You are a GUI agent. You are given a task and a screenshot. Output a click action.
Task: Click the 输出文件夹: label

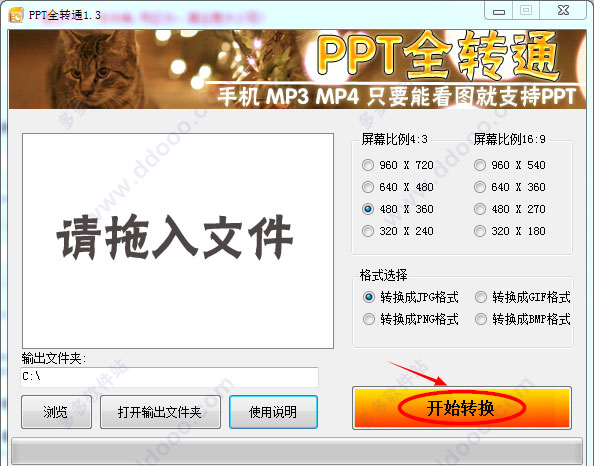[x=54, y=358]
